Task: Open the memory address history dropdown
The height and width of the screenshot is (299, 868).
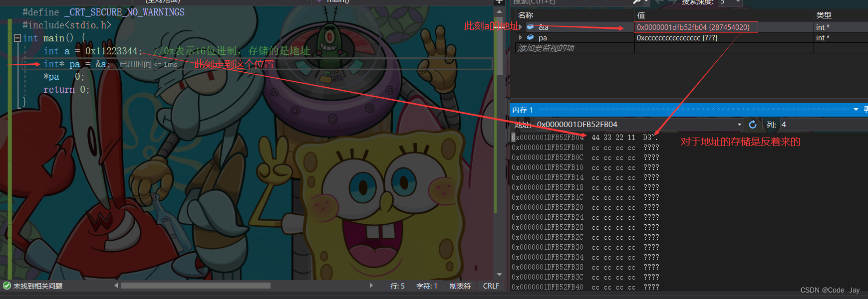Action: coord(740,125)
